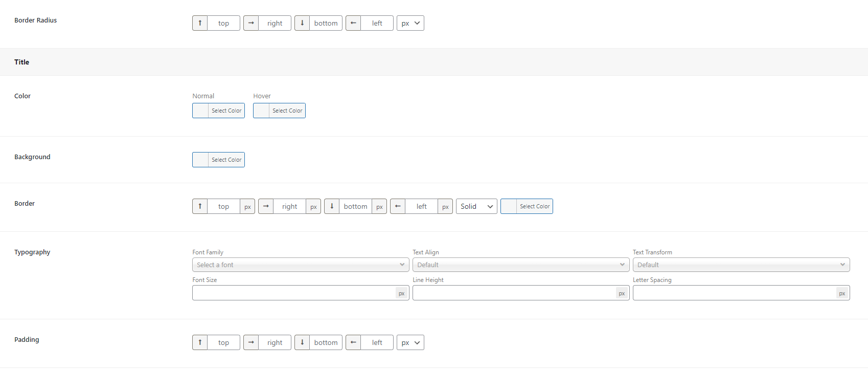This screenshot has height=369, width=868.
Task: Click the Letter Spacing input field
Action: coord(734,293)
